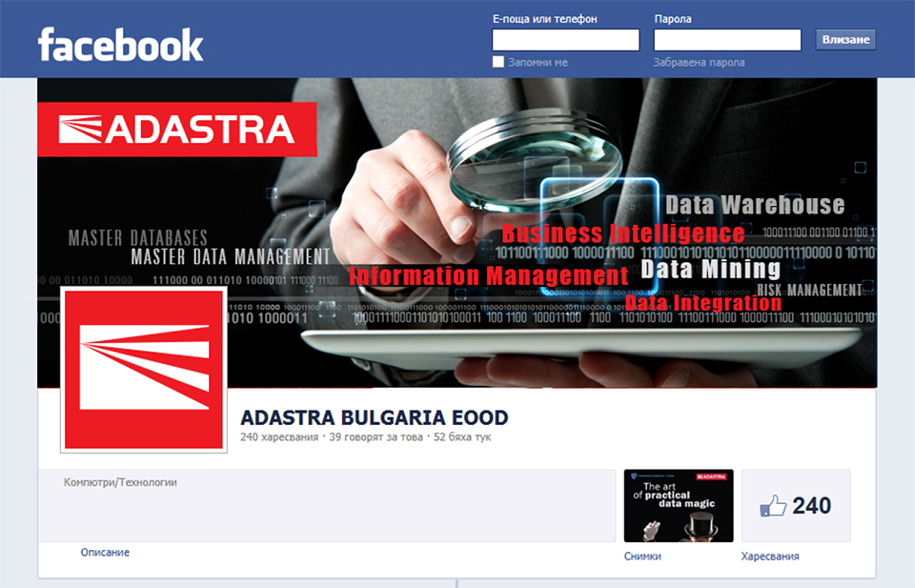Click the 240 харесвания count text

[x=279, y=436]
